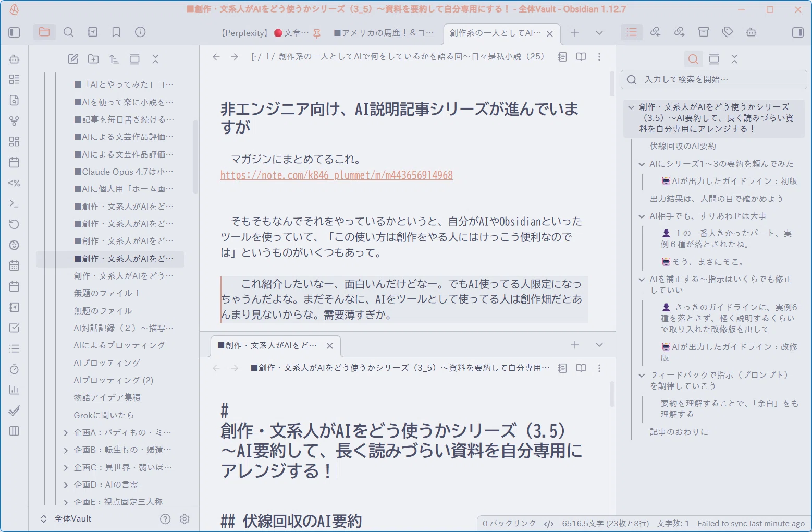The image size is (812, 532).
Task: Click the upper note pane scrollbar
Action: (612, 83)
